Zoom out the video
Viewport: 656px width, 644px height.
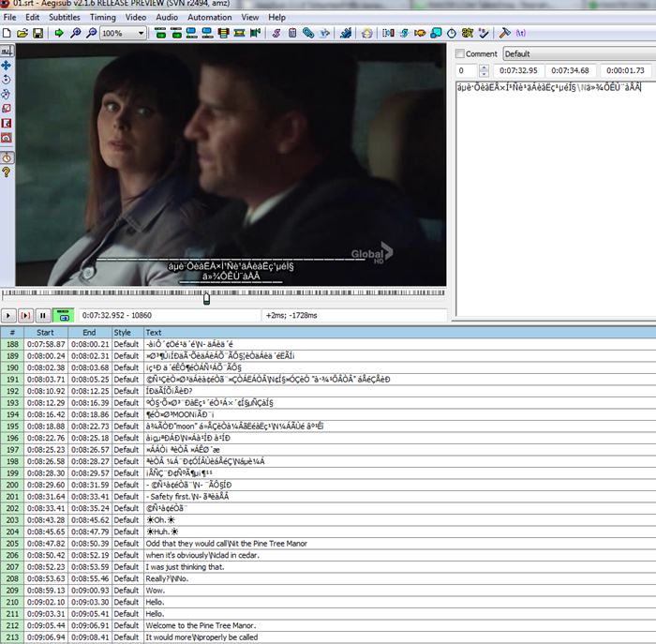[x=91, y=33]
